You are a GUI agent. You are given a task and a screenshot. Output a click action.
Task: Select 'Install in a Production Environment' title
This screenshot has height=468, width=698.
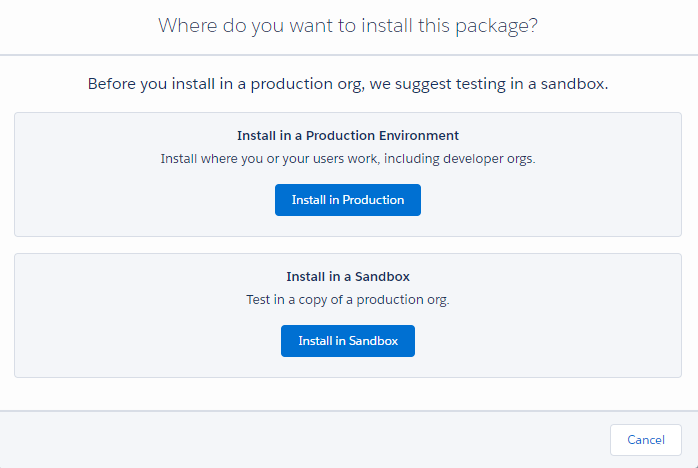[x=348, y=135]
